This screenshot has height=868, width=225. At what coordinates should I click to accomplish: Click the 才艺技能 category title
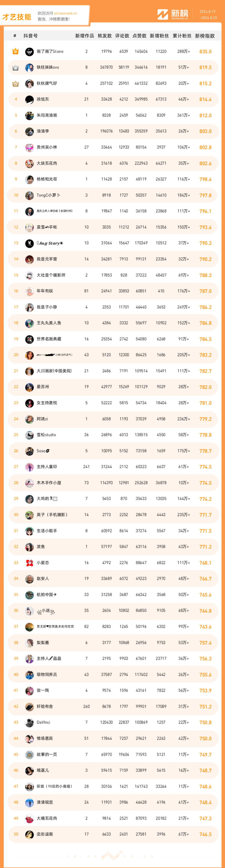17,17
